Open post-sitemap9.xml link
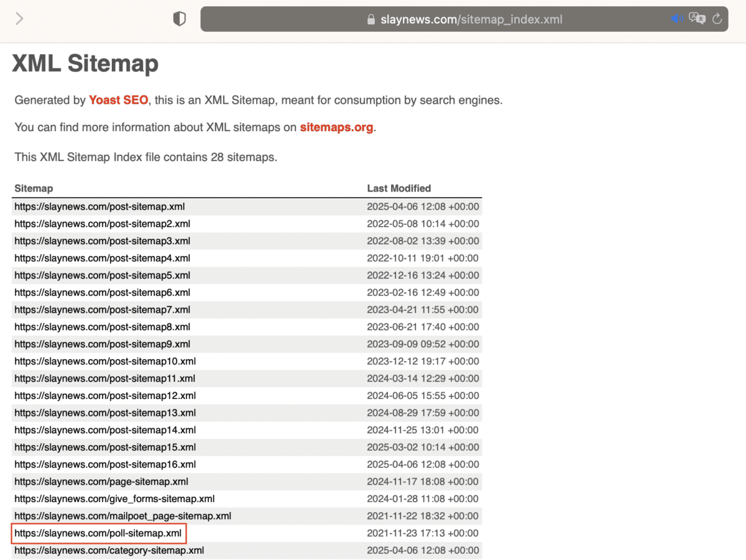This screenshot has height=560, width=746. [103, 344]
